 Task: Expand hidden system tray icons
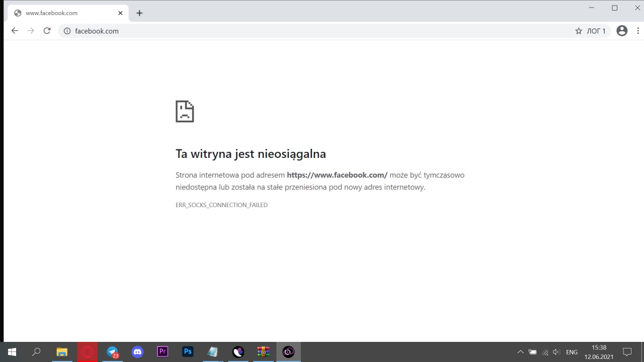520,352
